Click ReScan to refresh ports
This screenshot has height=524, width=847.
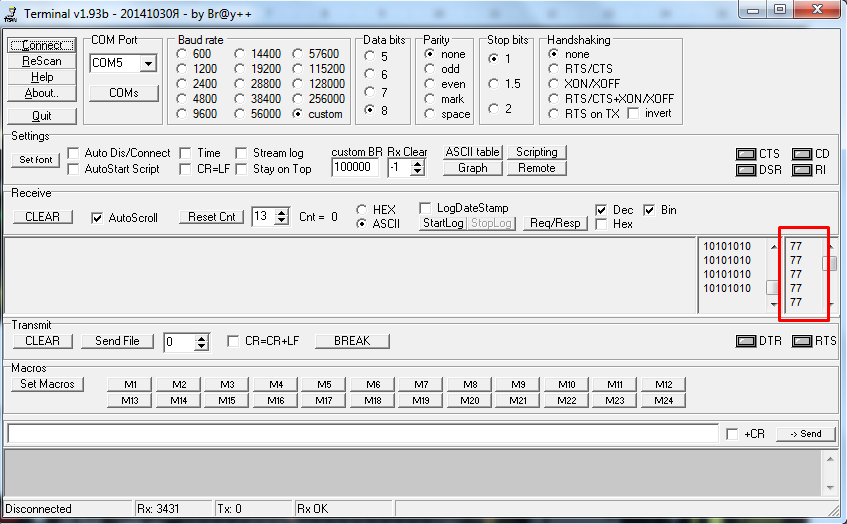tap(42, 61)
